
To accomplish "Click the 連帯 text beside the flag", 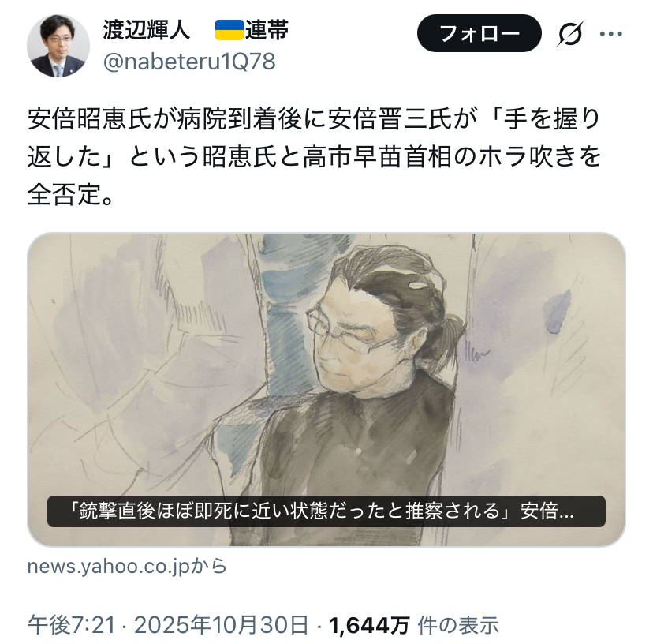I will [x=267, y=30].
